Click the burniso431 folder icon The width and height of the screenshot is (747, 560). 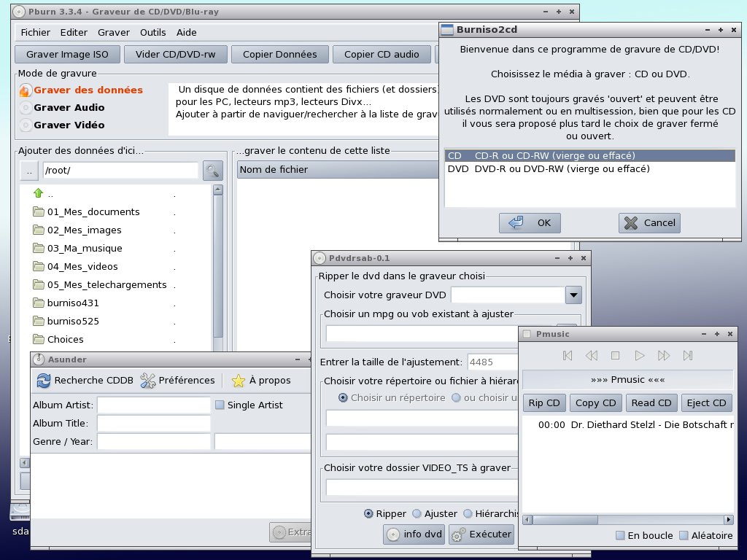point(39,303)
